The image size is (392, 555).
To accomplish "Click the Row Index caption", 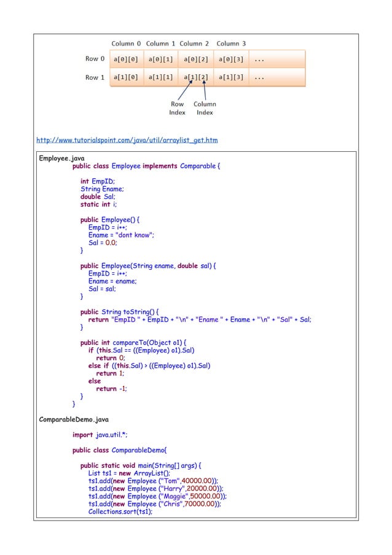I will tap(177, 108).
